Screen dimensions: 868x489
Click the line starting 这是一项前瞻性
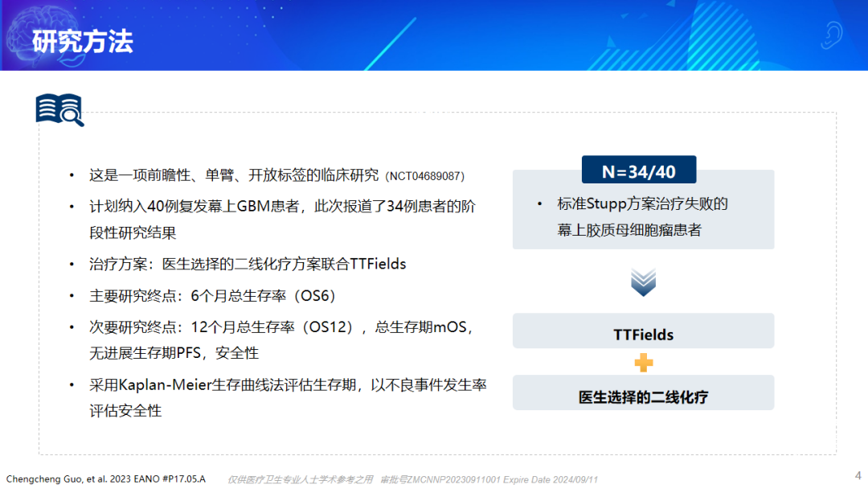click(x=276, y=175)
